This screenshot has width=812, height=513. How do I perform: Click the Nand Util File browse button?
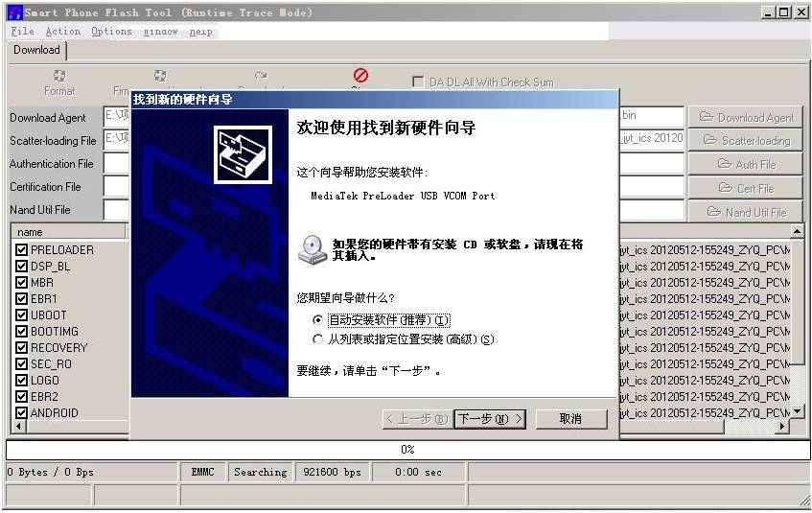(x=745, y=212)
